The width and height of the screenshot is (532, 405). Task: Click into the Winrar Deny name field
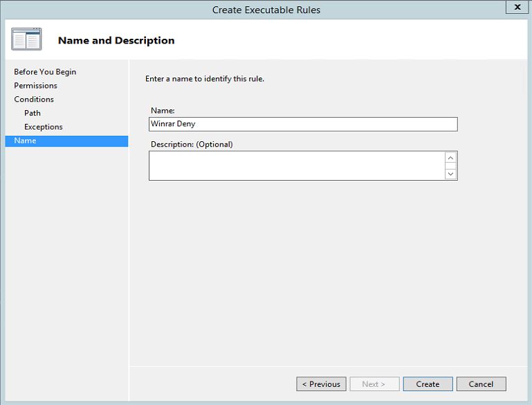(303, 124)
